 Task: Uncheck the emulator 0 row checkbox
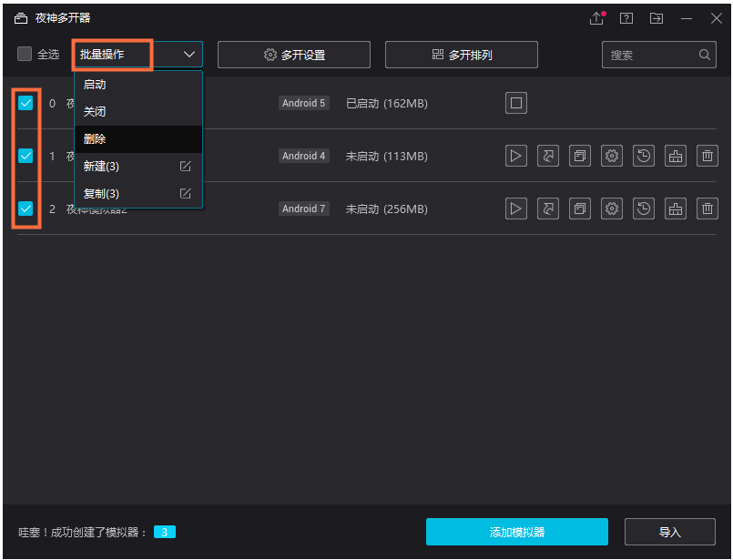[x=25, y=103]
